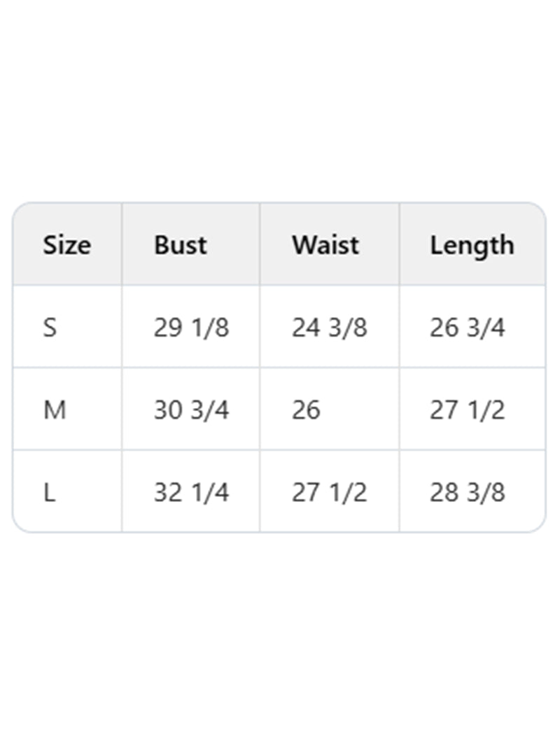Viewport: 560px width, 735px height.
Task: Click the Waist column header
Action: coord(325,245)
